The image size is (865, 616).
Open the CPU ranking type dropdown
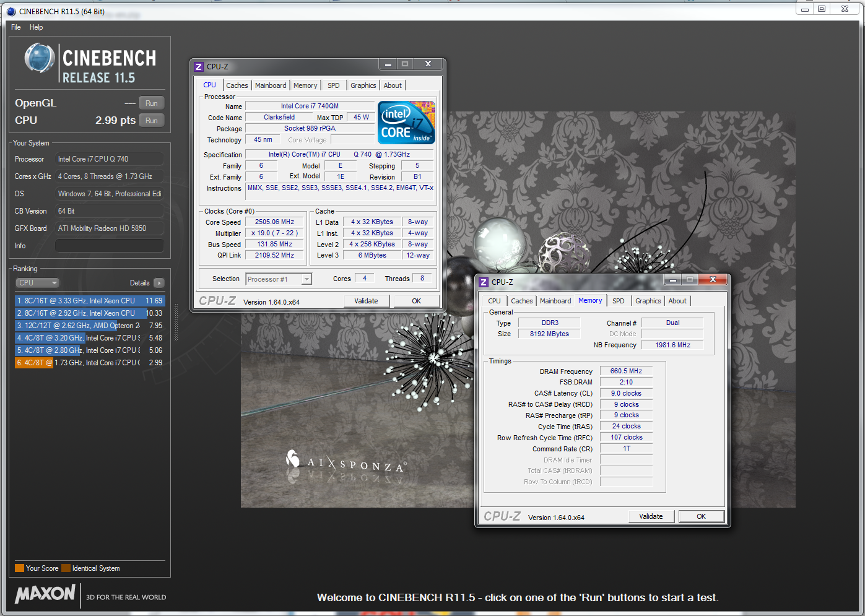pos(37,283)
